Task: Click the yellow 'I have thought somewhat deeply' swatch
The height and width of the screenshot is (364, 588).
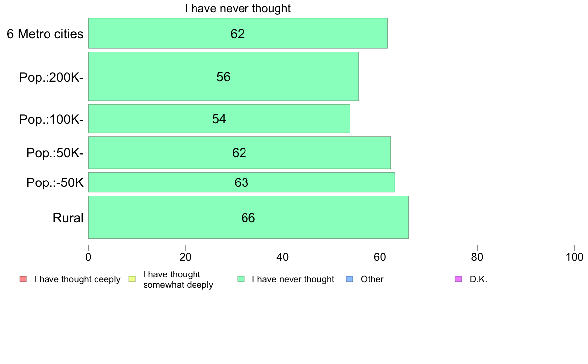Action: (132, 279)
